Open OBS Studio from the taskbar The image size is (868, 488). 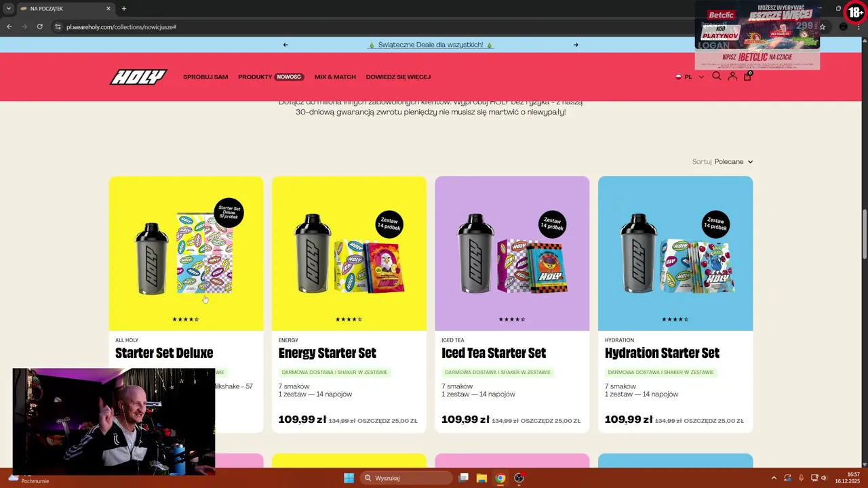(x=519, y=478)
